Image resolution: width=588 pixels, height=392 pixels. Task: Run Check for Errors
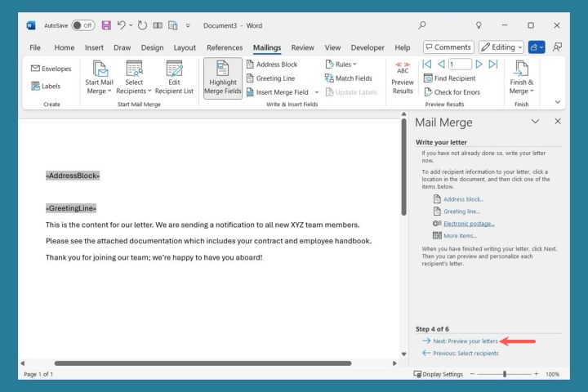[x=451, y=92]
